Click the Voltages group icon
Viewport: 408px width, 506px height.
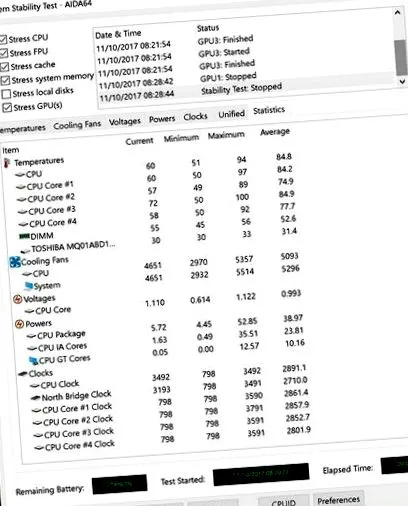17,299
